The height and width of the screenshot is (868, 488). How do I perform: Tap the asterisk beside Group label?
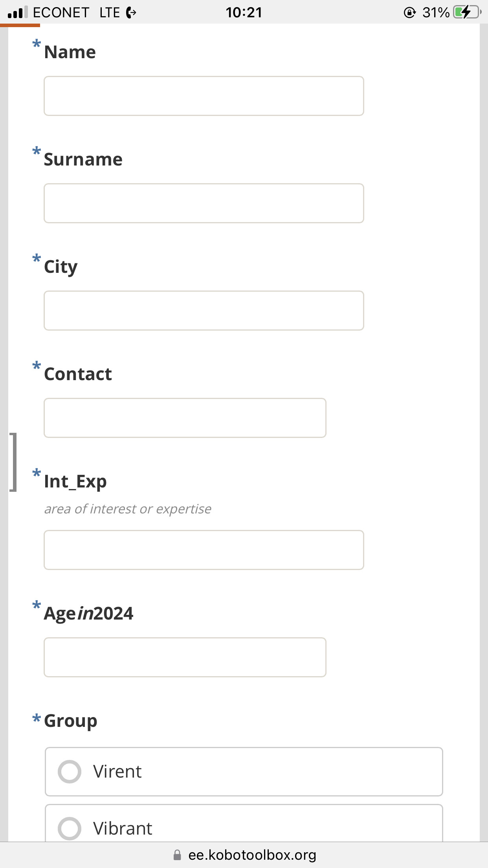click(37, 719)
